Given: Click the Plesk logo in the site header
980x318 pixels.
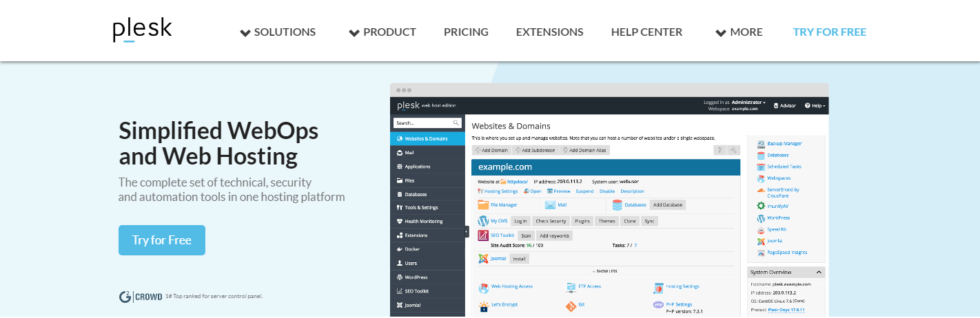Looking at the screenshot, I should [142, 30].
